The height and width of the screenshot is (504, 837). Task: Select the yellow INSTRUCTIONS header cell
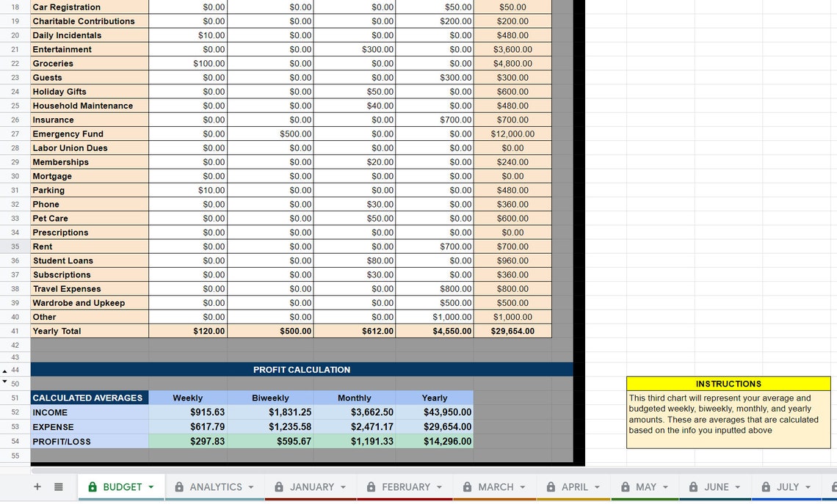pos(728,384)
